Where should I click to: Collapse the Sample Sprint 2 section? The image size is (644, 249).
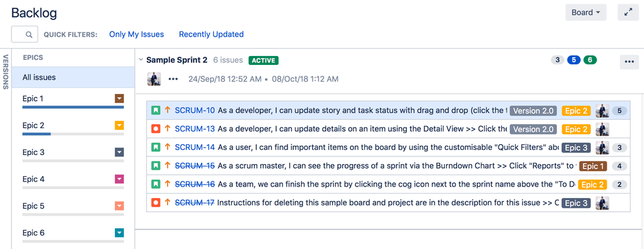(141, 60)
